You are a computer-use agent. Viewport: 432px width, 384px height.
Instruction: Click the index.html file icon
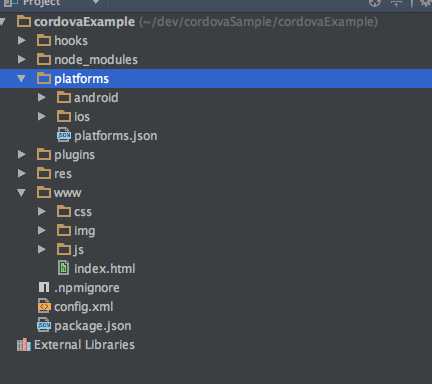64,268
